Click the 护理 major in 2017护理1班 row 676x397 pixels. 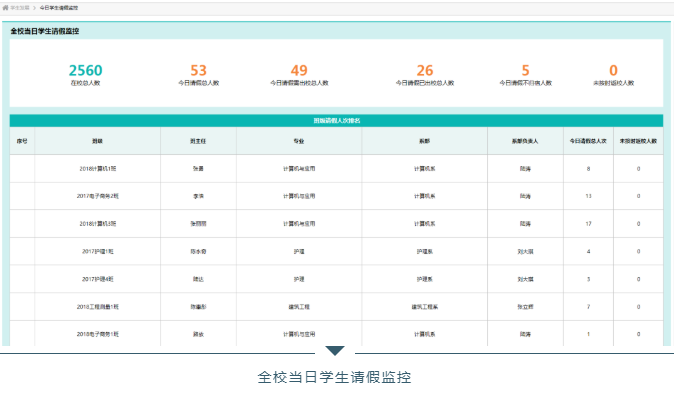(299, 251)
